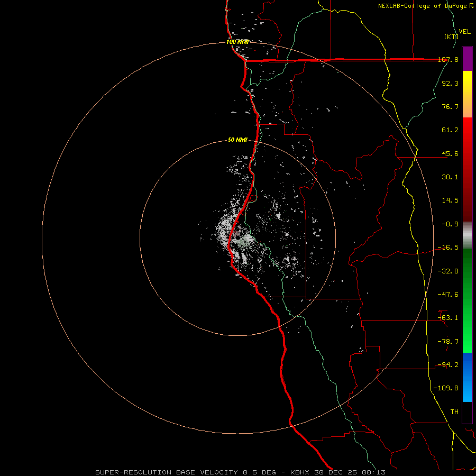Screen dimensions: 476x476
Task: Click the 30.1 velocity scale value
Action: tap(450, 177)
